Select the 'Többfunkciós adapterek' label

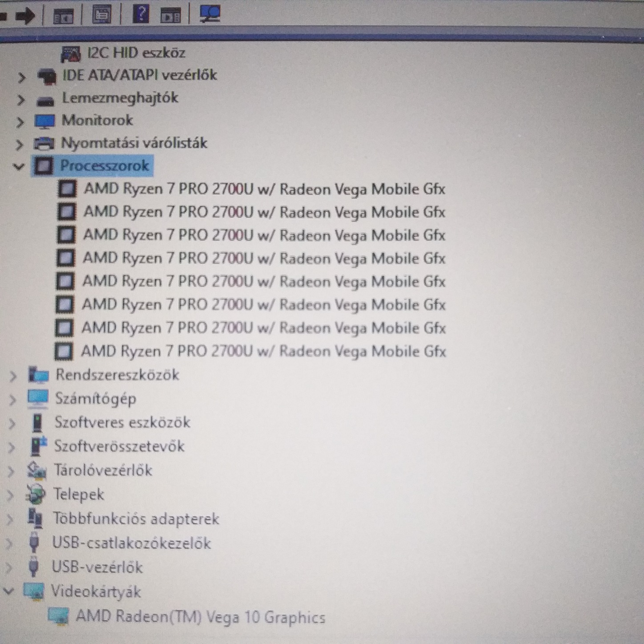click(x=136, y=519)
